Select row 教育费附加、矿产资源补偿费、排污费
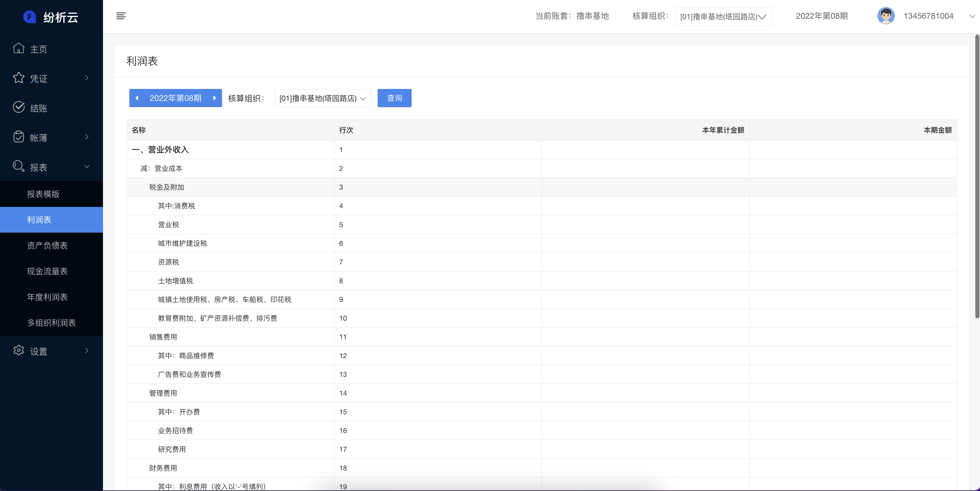The width and height of the screenshot is (980, 491). click(x=542, y=318)
